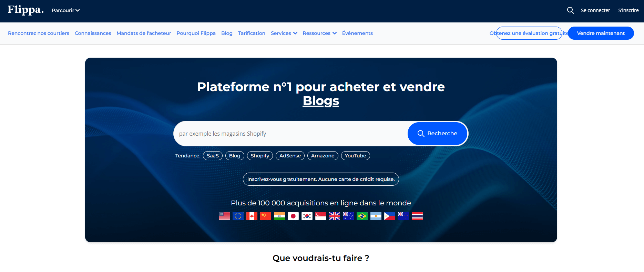Click 'Que voudrais-tu faire ?' heading
This screenshot has height=272, width=644.
coord(321,258)
